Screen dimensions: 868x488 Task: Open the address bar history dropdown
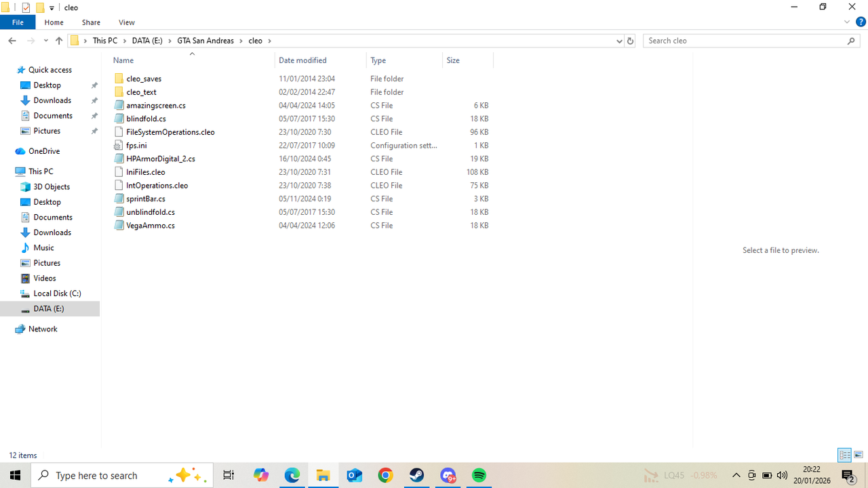pyautogui.click(x=619, y=41)
